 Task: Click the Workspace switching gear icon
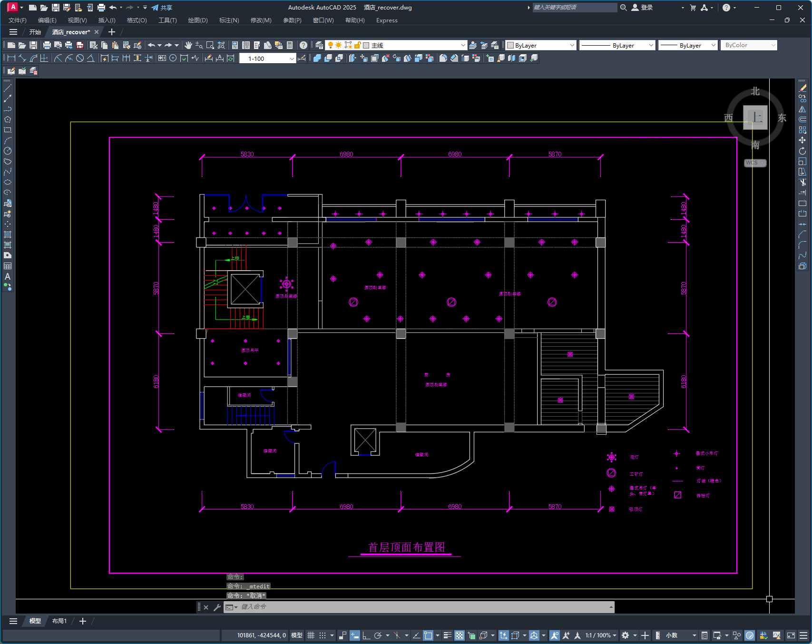click(x=625, y=635)
